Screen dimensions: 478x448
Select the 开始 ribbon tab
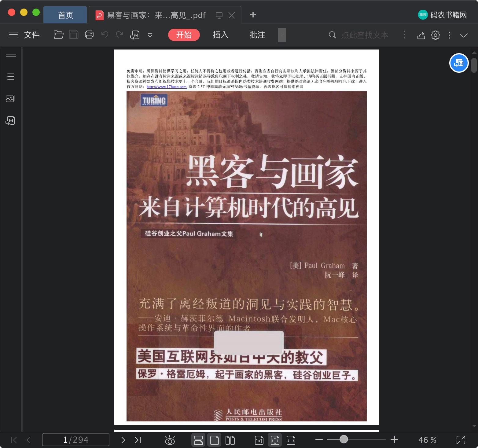click(x=184, y=35)
